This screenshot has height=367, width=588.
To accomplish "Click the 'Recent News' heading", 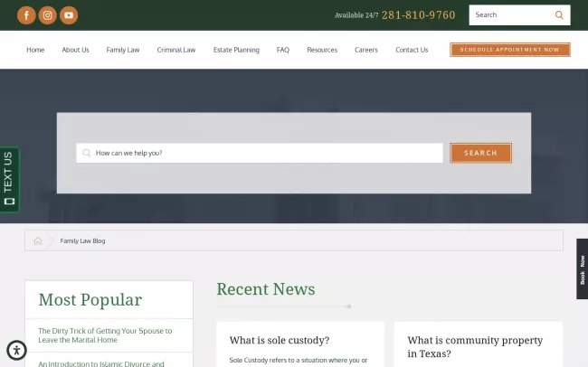I will tap(265, 289).
